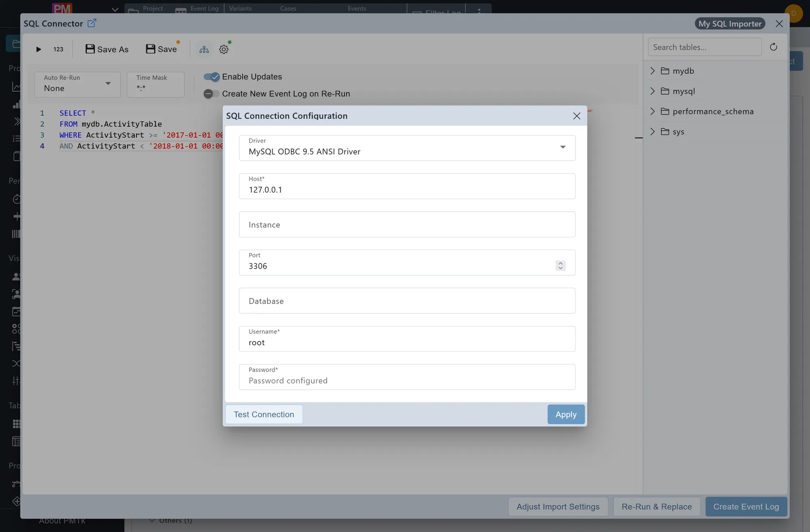Click Create Event Log button
Image resolution: width=810 pixels, height=532 pixels.
tap(746, 506)
